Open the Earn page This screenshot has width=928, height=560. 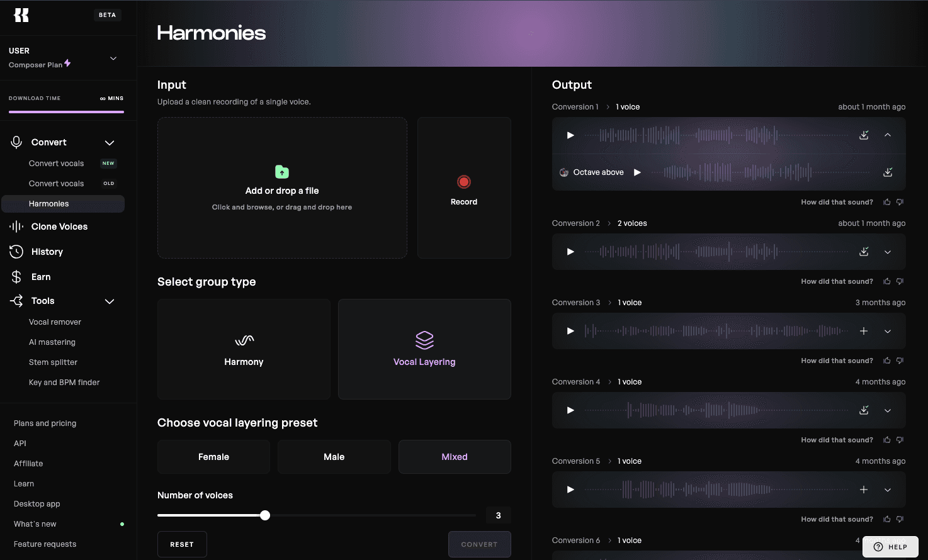coord(41,277)
